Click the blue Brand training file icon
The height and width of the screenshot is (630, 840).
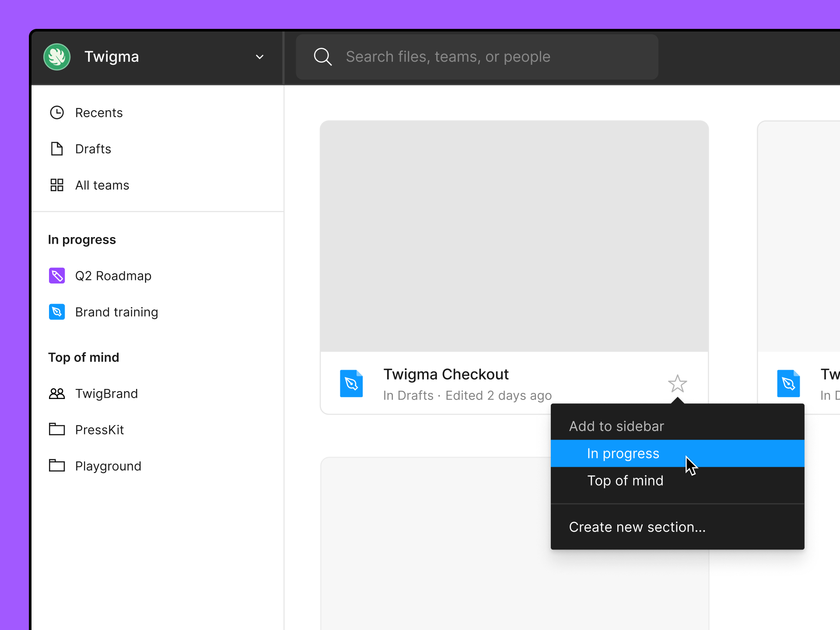click(x=57, y=312)
